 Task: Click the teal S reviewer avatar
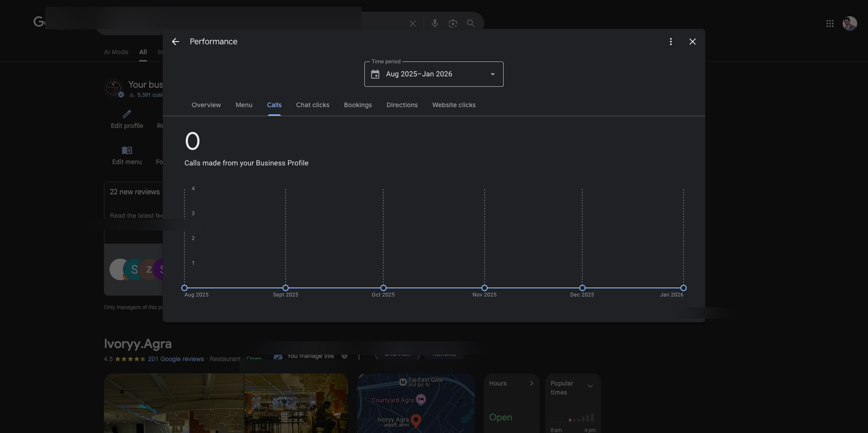point(134,270)
